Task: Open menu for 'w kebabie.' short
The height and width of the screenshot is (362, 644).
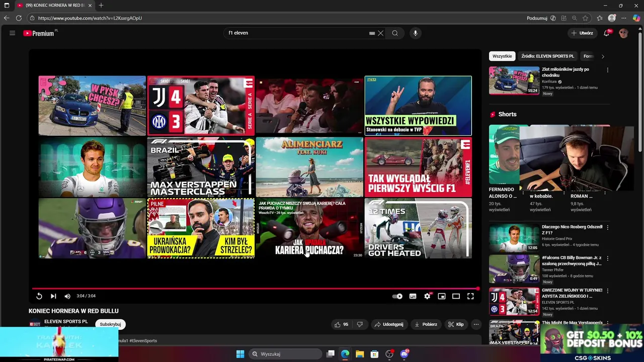Action: point(564,193)
